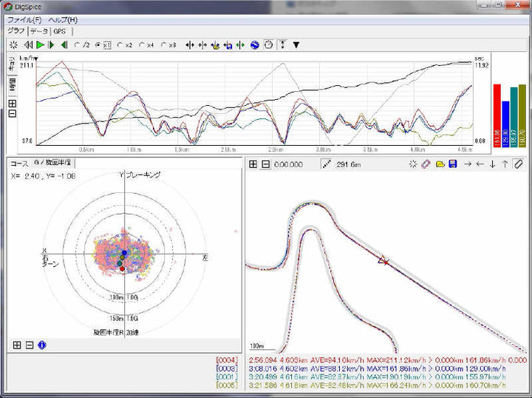Click the blue info icon below G plot
The height and width of the screenshot is (398, 532).
(41, 345)
